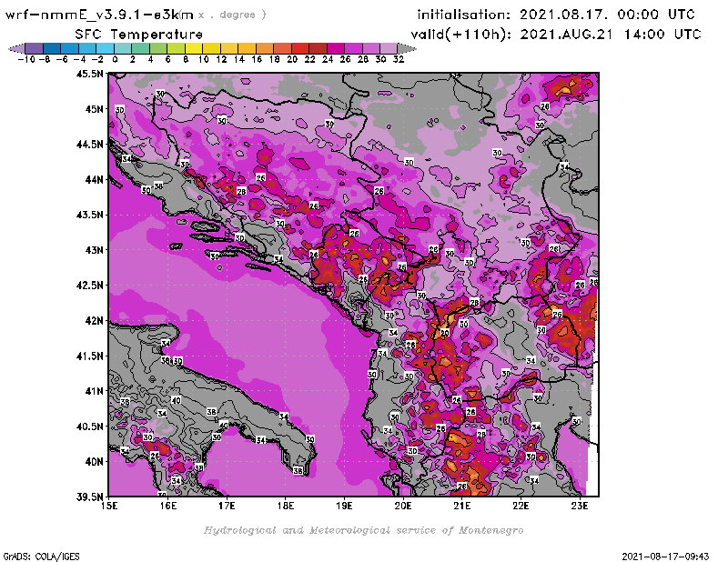Select the 19E longitude label
Image resolution: width=728 pixels, height=562 pixels.
[344, 506]
